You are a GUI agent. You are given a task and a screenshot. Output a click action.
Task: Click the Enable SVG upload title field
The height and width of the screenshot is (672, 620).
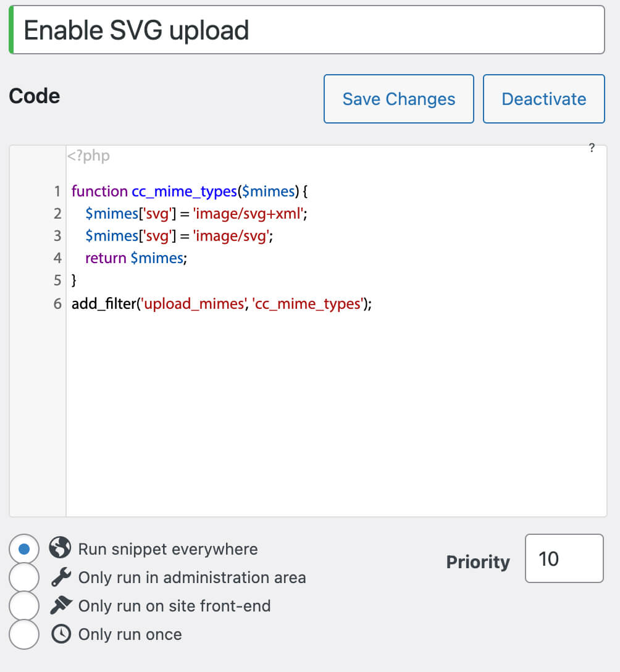307,30
